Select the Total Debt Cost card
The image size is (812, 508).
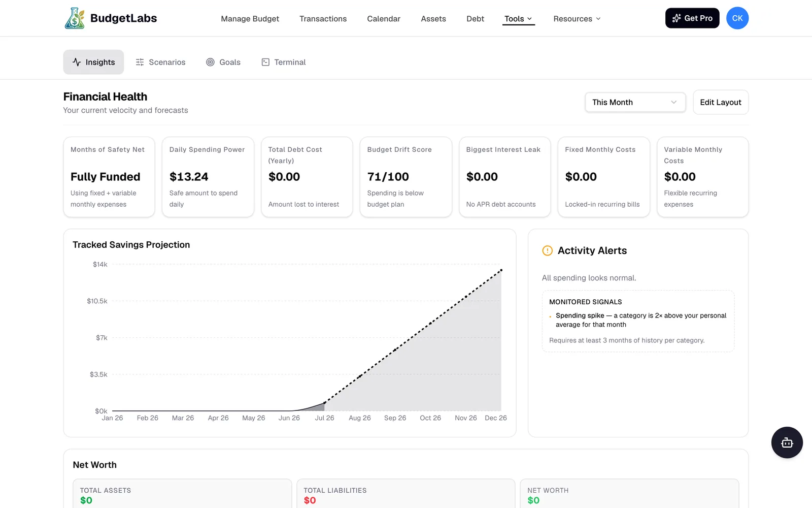(x=307, y=177)
